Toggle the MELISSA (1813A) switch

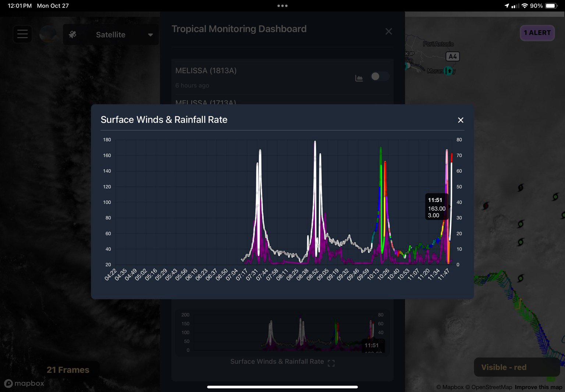click(380, 76)
